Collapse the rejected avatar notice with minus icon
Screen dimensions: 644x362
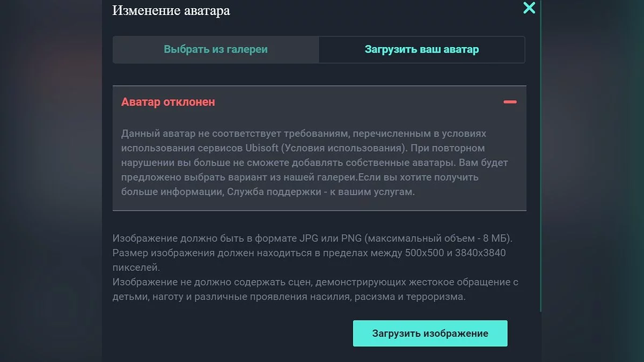pos(510,102)
